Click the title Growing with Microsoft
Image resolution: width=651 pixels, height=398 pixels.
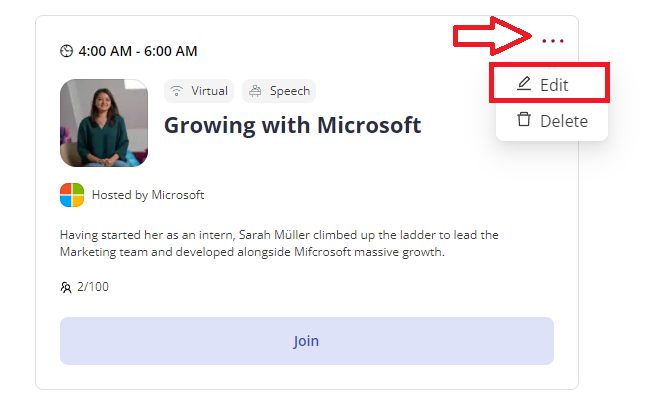pos(292,125)
